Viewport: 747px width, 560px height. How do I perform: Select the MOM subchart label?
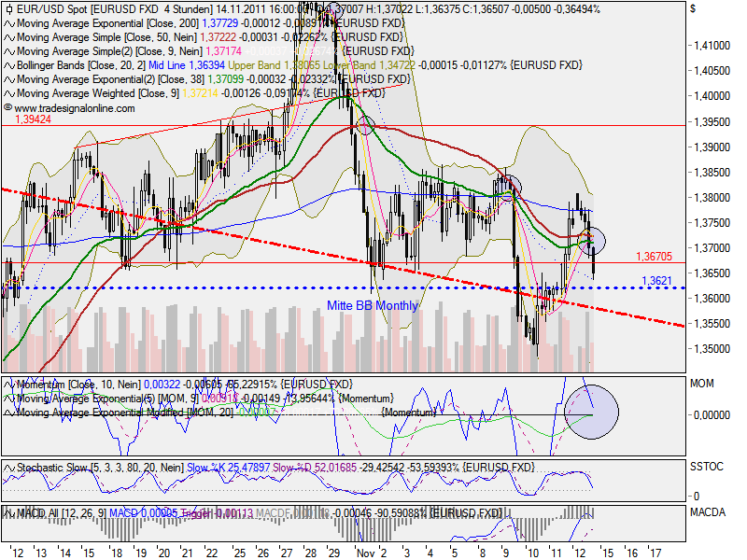pos(701,383)
